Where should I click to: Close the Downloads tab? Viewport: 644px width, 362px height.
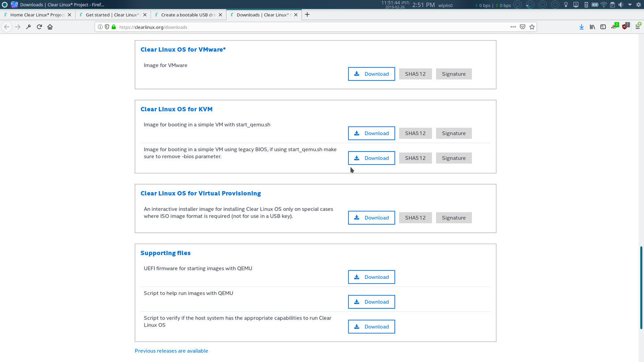tap(296, 15)
